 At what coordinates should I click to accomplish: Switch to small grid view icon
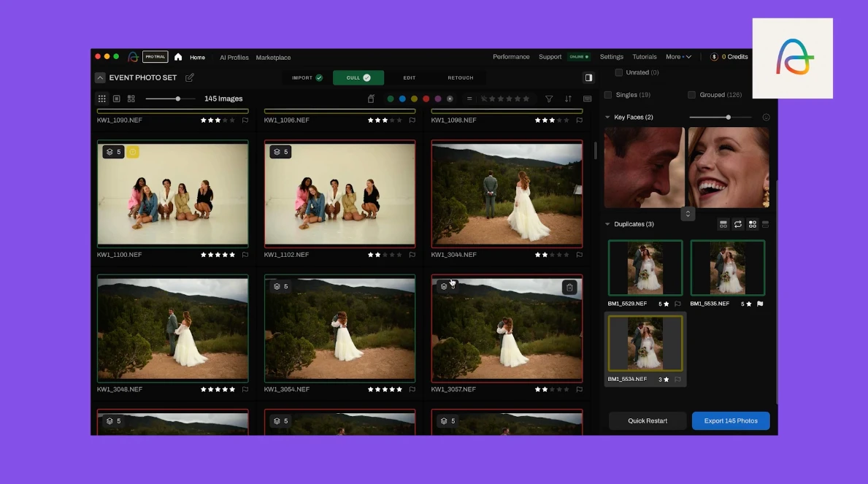pyautogui.click(x=102, y=99)
